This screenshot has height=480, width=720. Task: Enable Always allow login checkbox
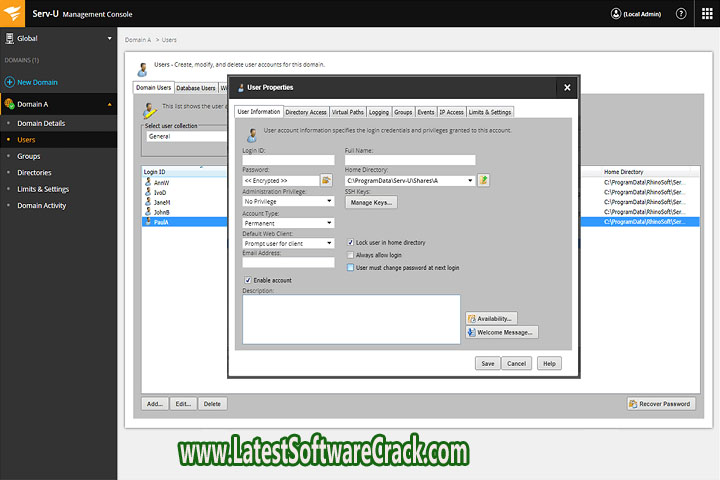(x=350, y=255)
